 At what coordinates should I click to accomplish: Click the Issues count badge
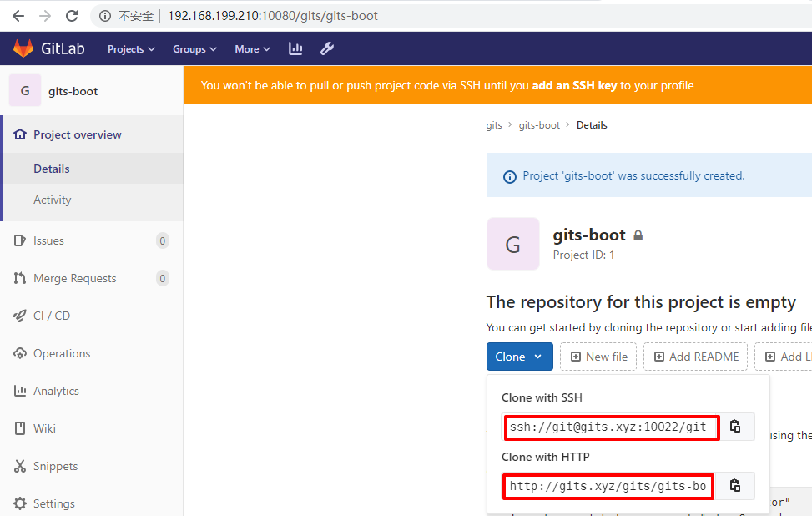[x=163, y=241]
